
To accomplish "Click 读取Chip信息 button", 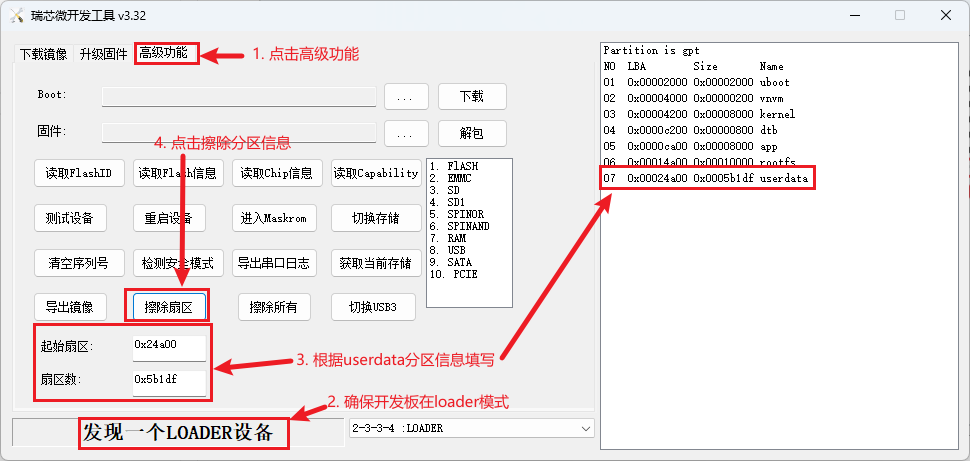I will tap(277, 173).
